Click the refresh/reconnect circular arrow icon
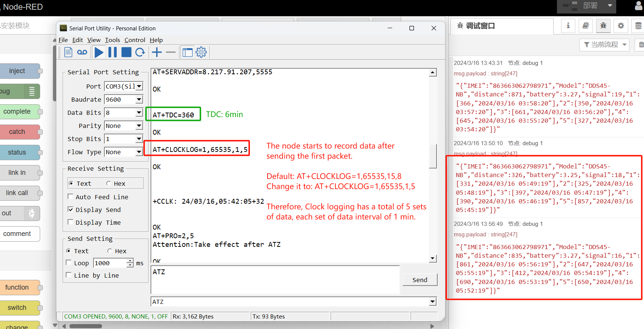The width and height of the screenshot is (644, 329). click(x=140, y=52)
